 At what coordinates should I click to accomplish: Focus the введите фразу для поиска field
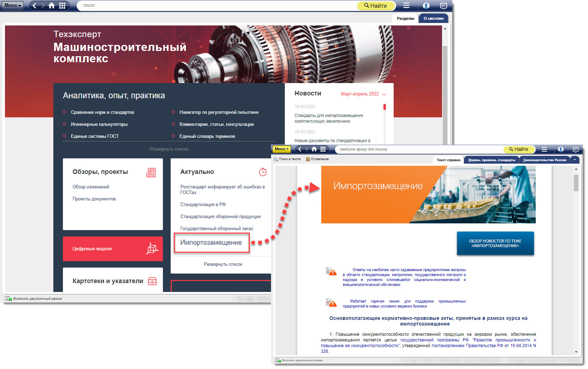pyautogui.click(x=419, y=150)
